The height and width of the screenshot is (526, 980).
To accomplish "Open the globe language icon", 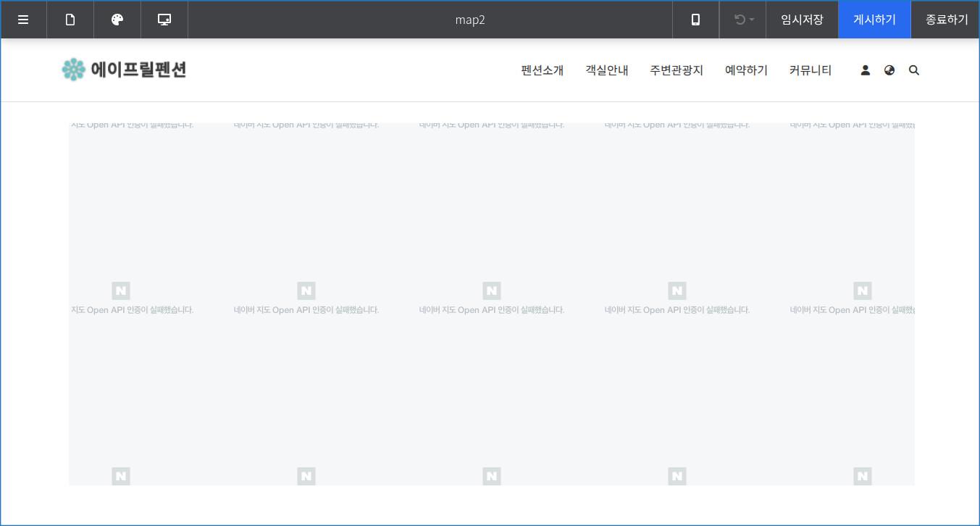I will tap(889, 70).
